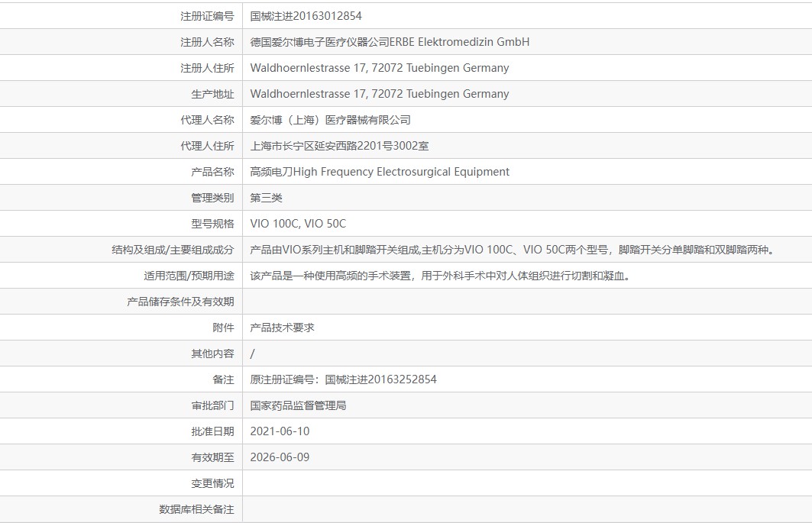This screenshot has width=812, height=523.
Task: Click the composition description starting 产品由VIO系列主机
Action: point(513,250)
